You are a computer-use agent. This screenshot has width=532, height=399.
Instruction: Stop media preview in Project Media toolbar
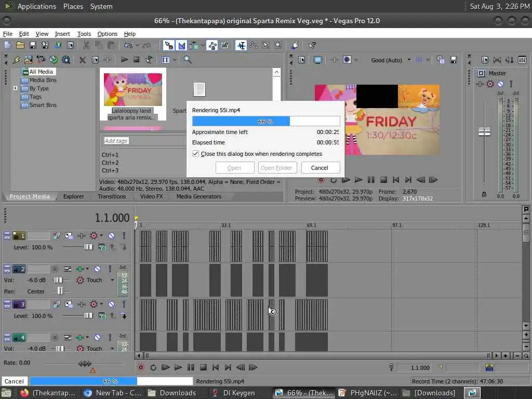pos(137,60)
